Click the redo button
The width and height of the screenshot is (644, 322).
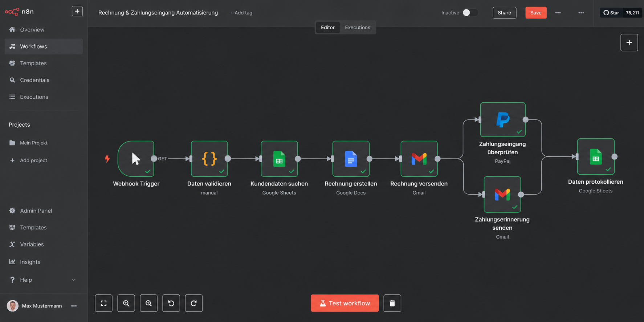pyautogui.click(x=193, y=303)
